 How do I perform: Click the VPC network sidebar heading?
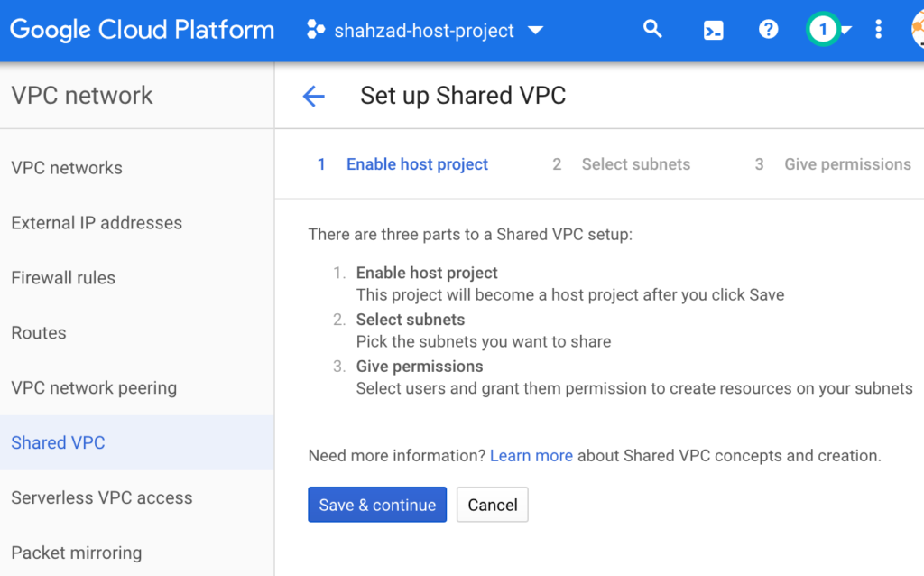[82, 96]
